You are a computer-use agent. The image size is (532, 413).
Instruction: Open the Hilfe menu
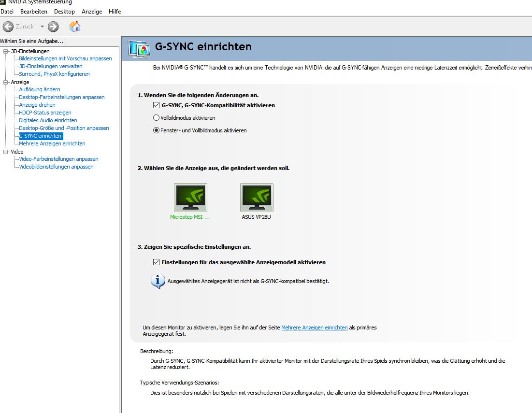115,12
